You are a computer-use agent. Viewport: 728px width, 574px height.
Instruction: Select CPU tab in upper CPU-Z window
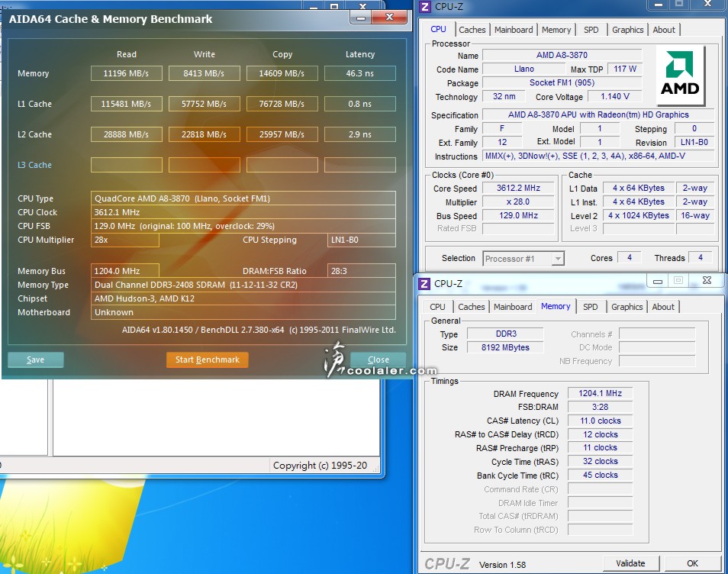438,29
